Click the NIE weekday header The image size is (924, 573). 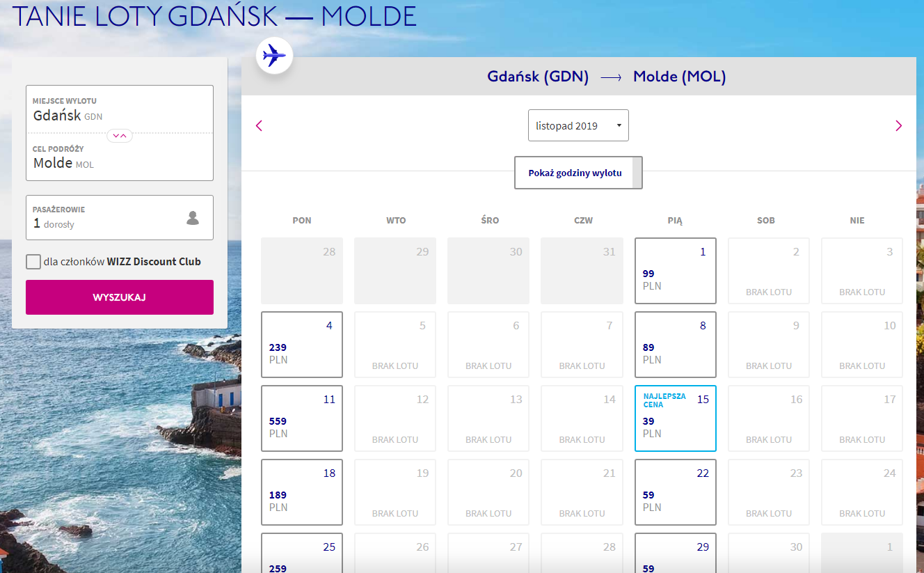tap(857, 220)
